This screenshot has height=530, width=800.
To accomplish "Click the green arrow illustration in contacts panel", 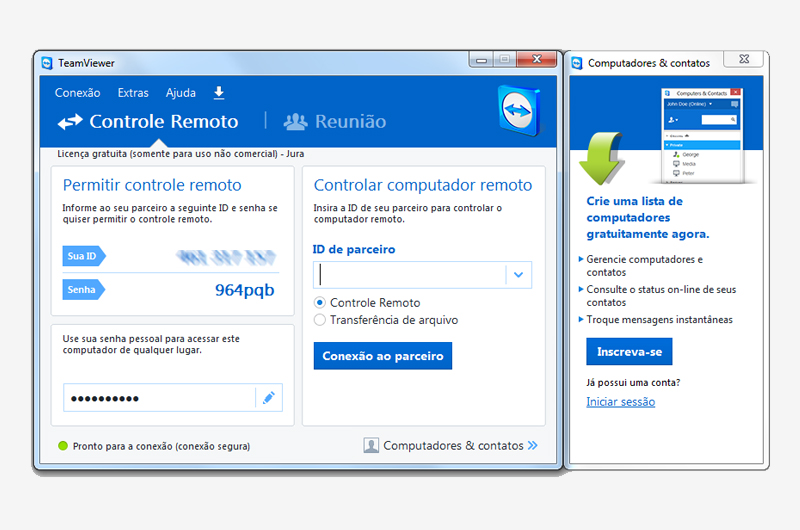I will [601, 158].
